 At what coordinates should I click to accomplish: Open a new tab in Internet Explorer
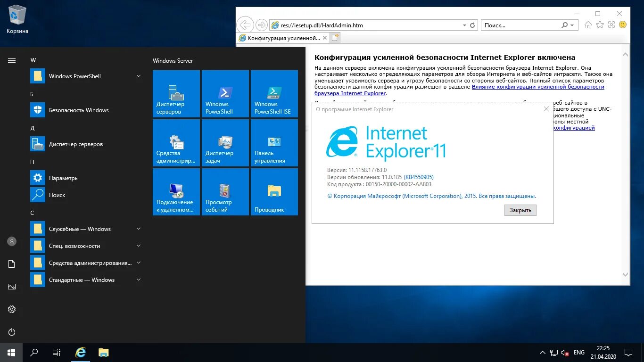click(x=335, y=38)
